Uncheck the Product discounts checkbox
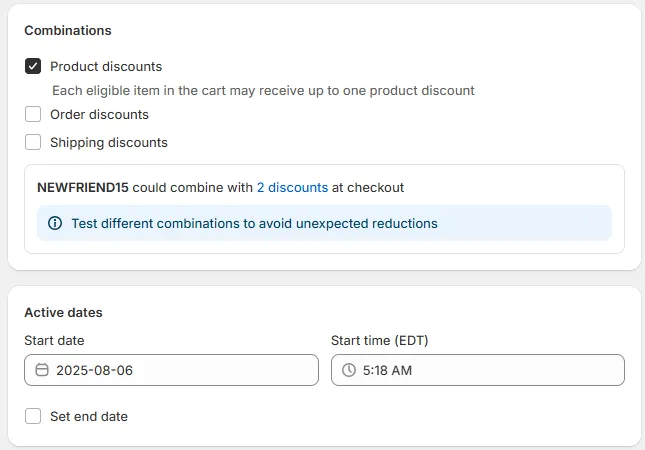This screenshot has height=450, width=645. point(33,67)
